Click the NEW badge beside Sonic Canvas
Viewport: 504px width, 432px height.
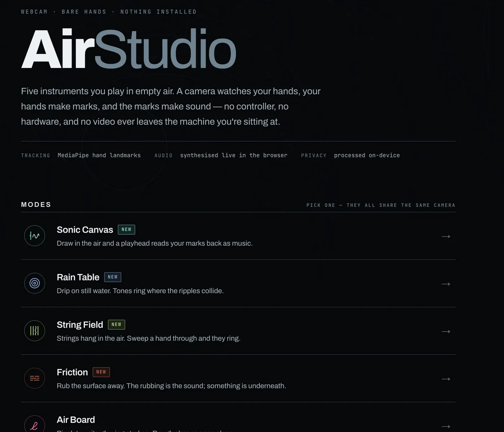point(126,230)
